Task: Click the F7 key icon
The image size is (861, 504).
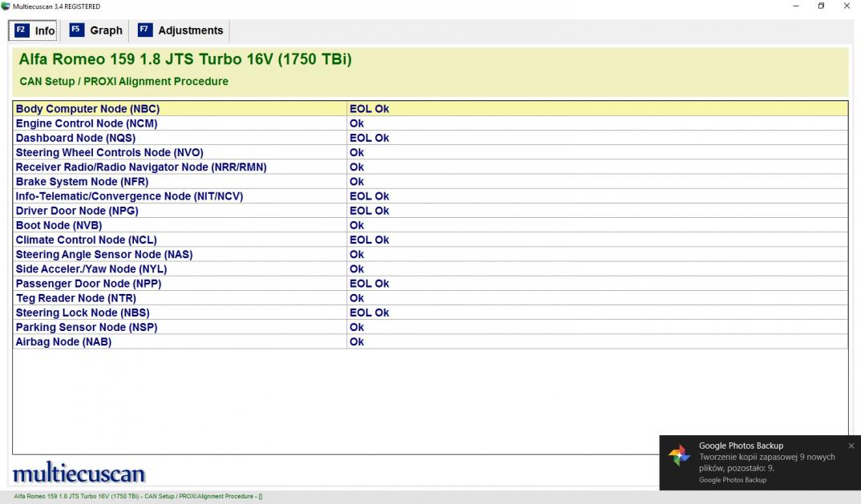Action: point(144,30)
